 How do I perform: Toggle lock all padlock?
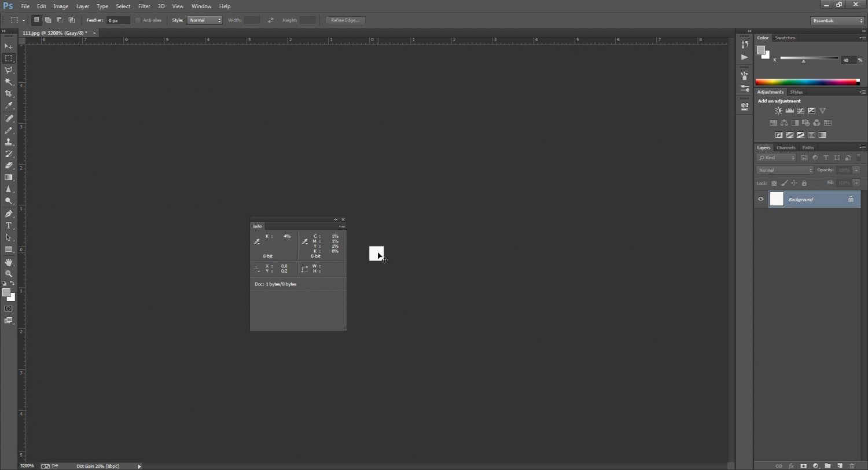804,183
